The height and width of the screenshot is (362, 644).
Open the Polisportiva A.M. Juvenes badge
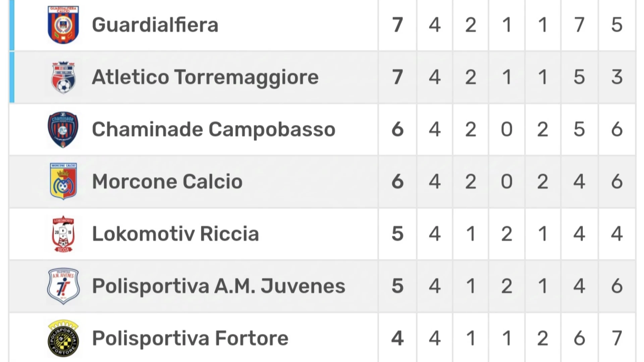63,286
